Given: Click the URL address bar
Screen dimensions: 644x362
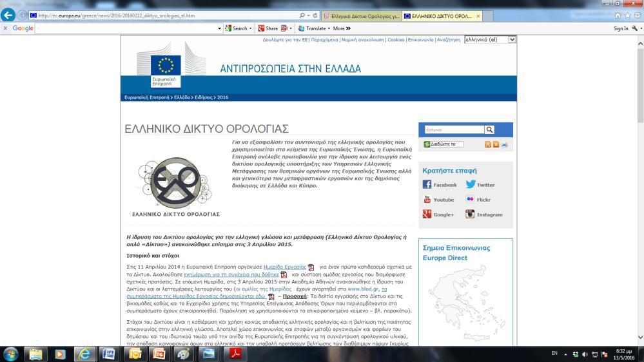Looking at the screenshot, I should [164, 15].
